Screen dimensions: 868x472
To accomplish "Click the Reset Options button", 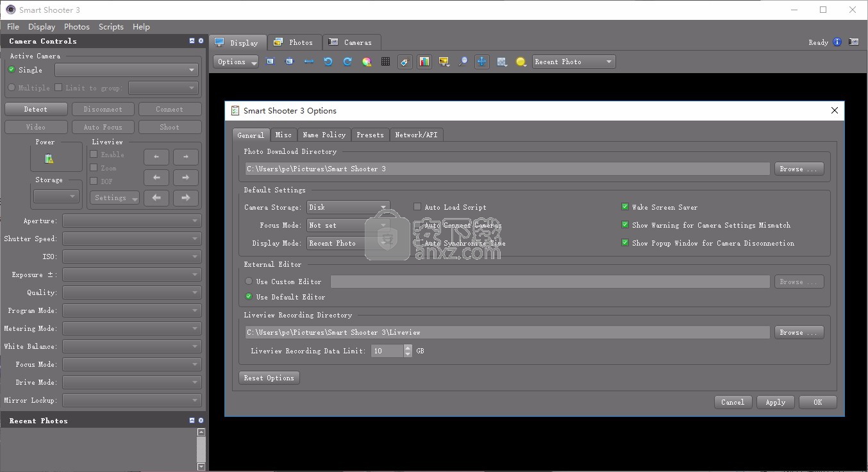I will point(269,378).
